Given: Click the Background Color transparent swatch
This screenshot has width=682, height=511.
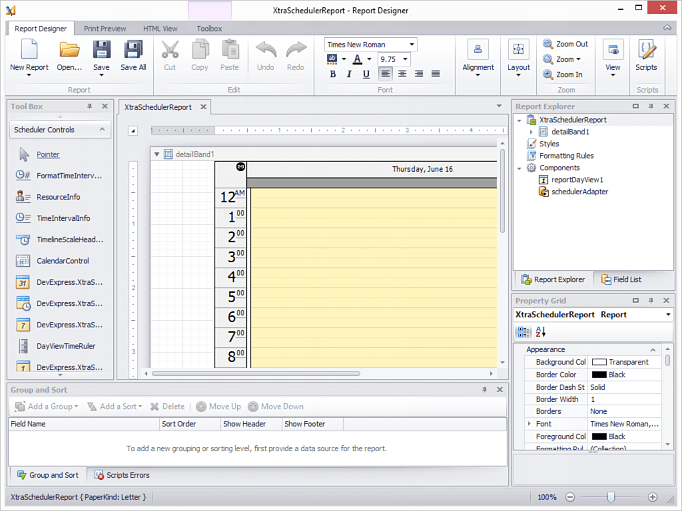Looking at the screenshot, I should 599,362.
